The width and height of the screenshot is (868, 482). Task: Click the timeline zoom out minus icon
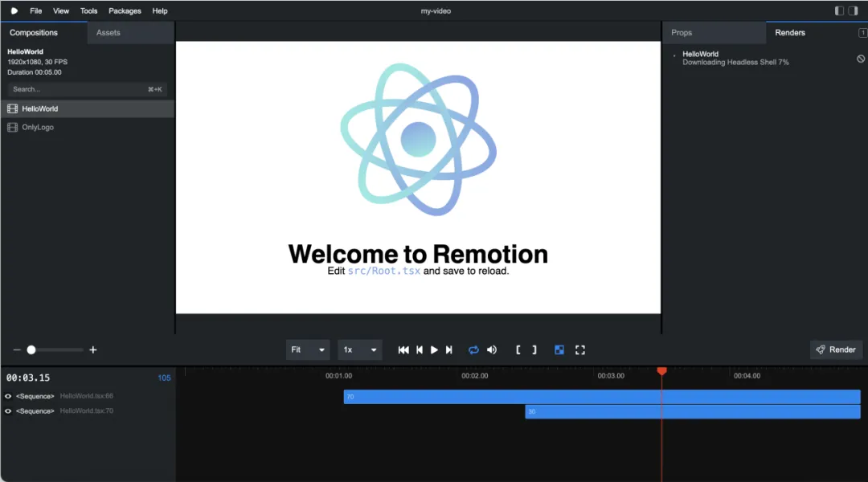tap(17, 349)
